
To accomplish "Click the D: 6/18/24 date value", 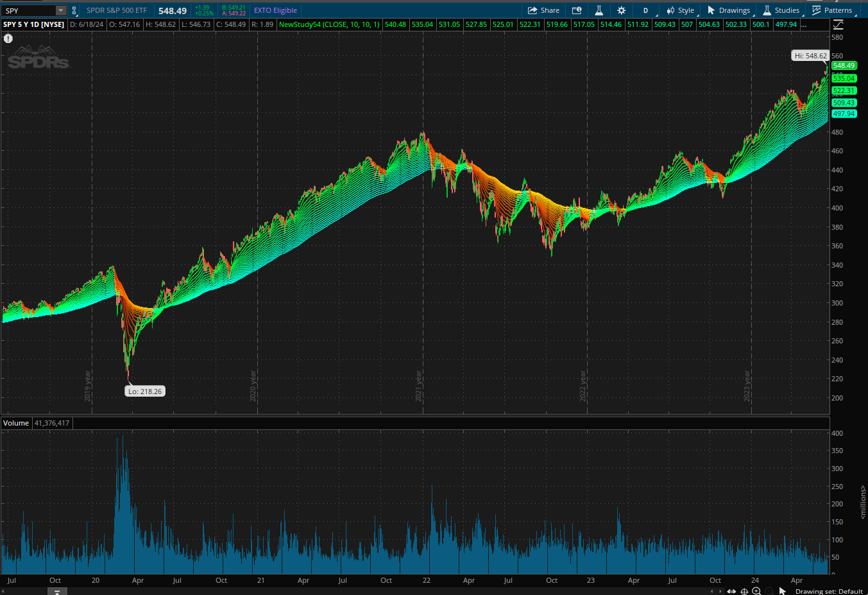I will coord(86,24).
